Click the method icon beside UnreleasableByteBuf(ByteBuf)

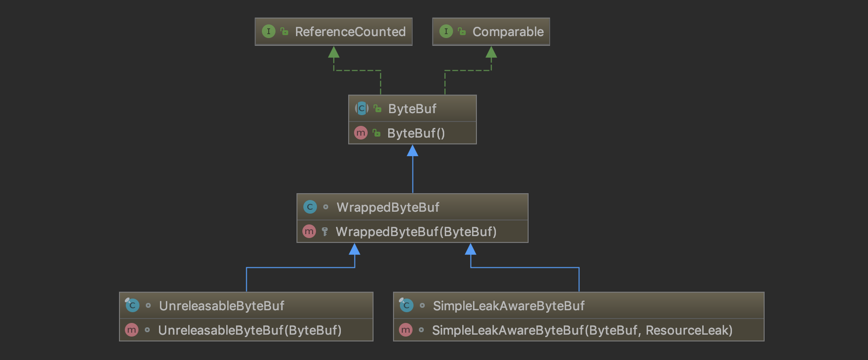(x=132, y=330)
